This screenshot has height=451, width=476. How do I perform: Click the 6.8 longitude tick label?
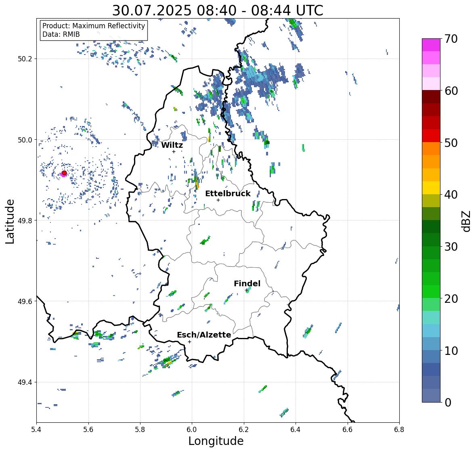click(399, 430)
